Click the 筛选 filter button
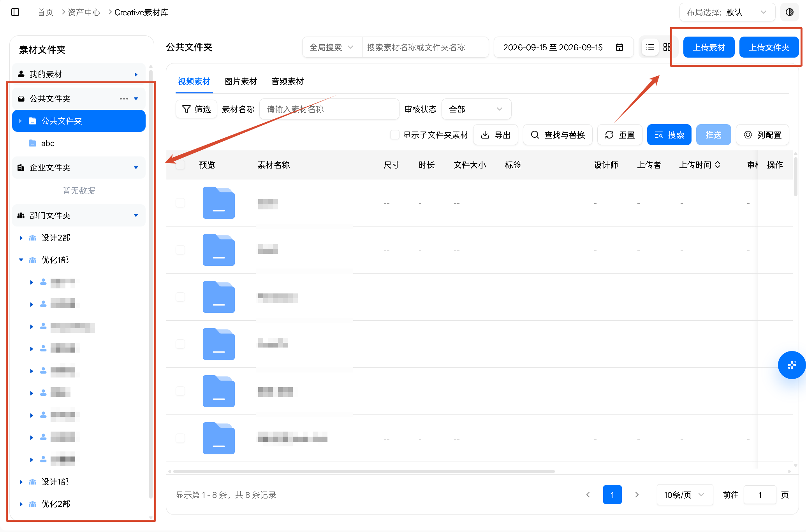Image resolution: width=806 pixels, height=532 pixels. (x=196, y=109)
